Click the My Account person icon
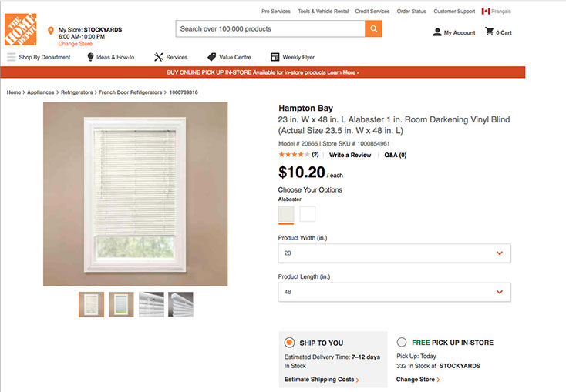 pyautogui.click(x=437, y=32)
